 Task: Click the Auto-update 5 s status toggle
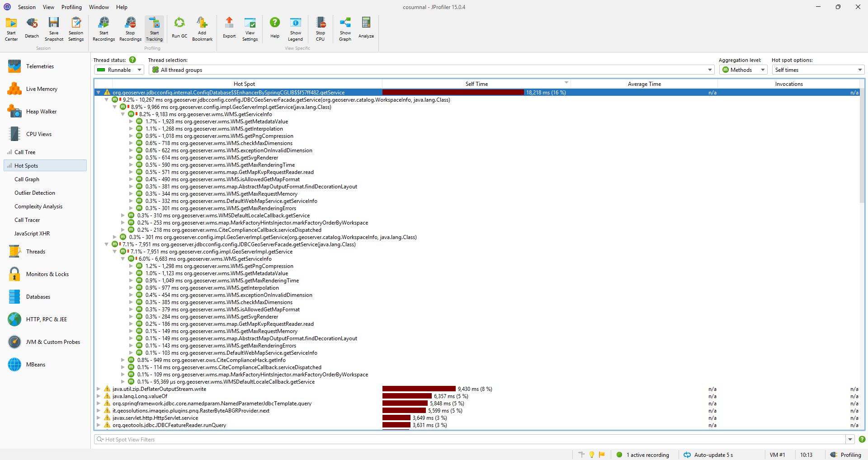[x=708, y=455]
